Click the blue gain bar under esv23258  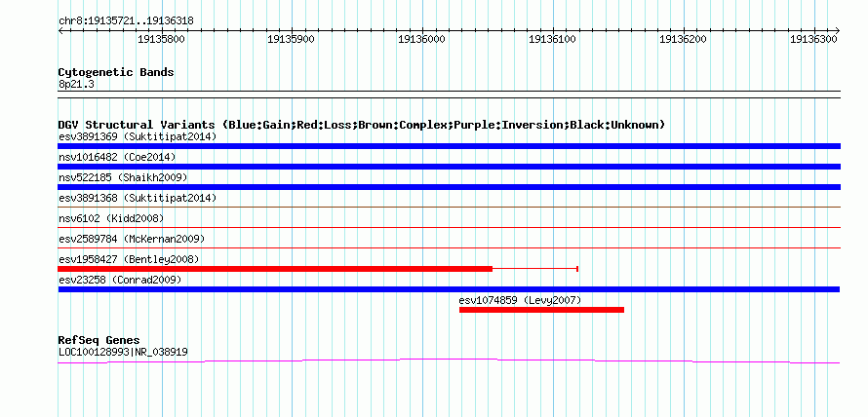449,289
